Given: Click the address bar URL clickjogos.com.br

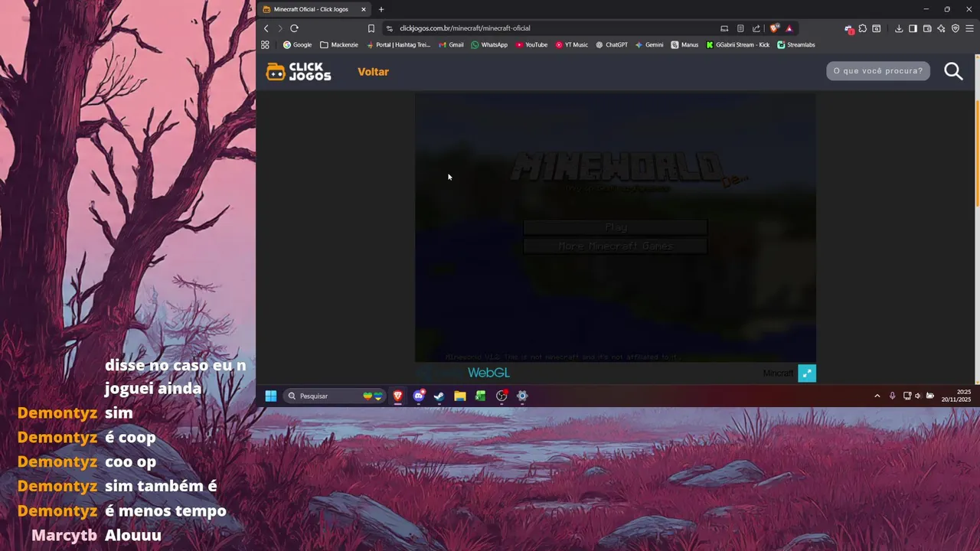Looking at the screenshot, I should click(x=465, y=28).
